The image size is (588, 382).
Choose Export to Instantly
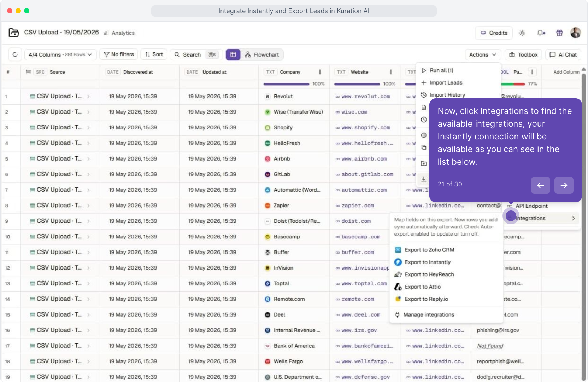pyautogui.click(x=446, y=262)
